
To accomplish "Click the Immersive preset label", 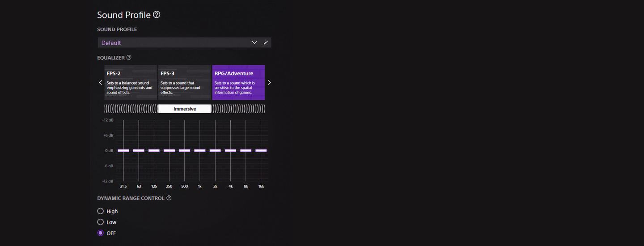I will tap(184, 109).
